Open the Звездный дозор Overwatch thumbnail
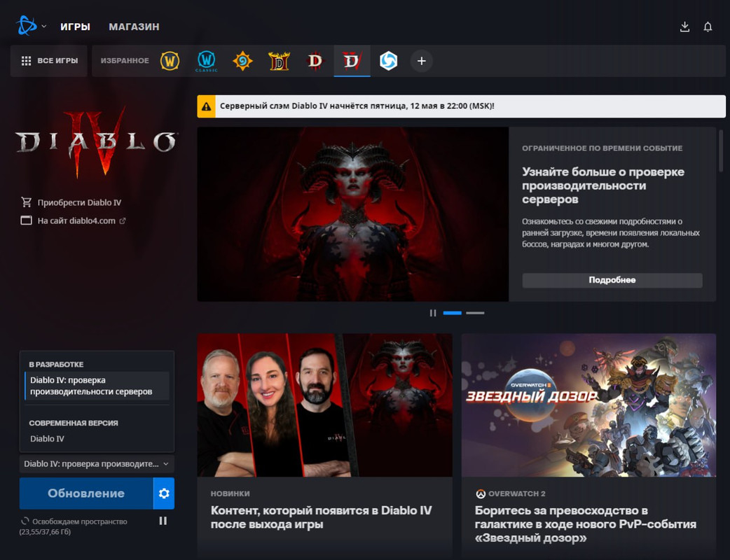The image size is (730, 560). [588, 405]
